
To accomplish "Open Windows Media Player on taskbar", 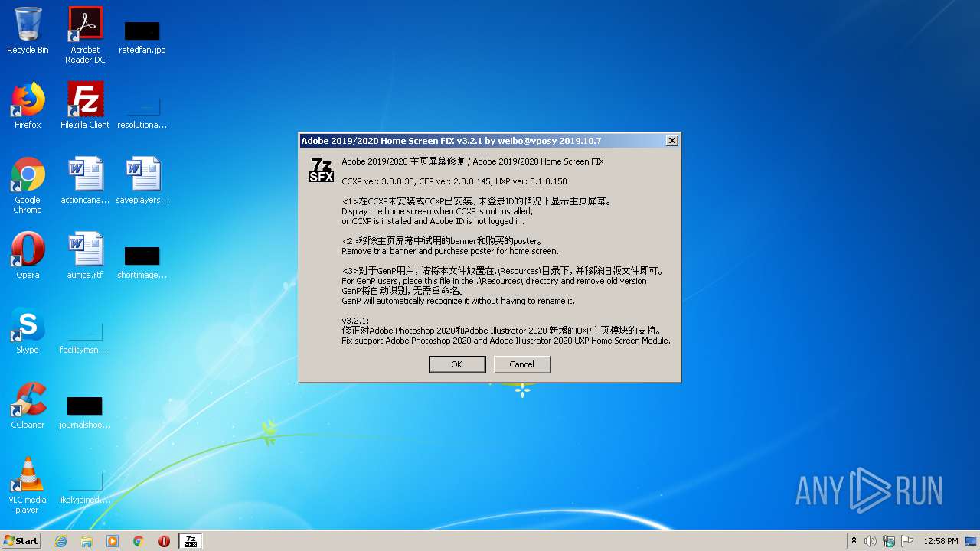I will [113, 541].
